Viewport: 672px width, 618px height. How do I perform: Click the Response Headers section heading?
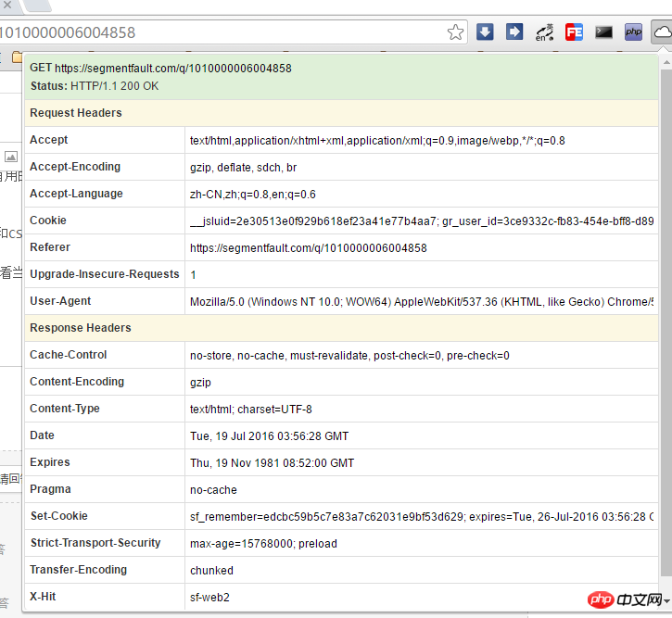81,328
